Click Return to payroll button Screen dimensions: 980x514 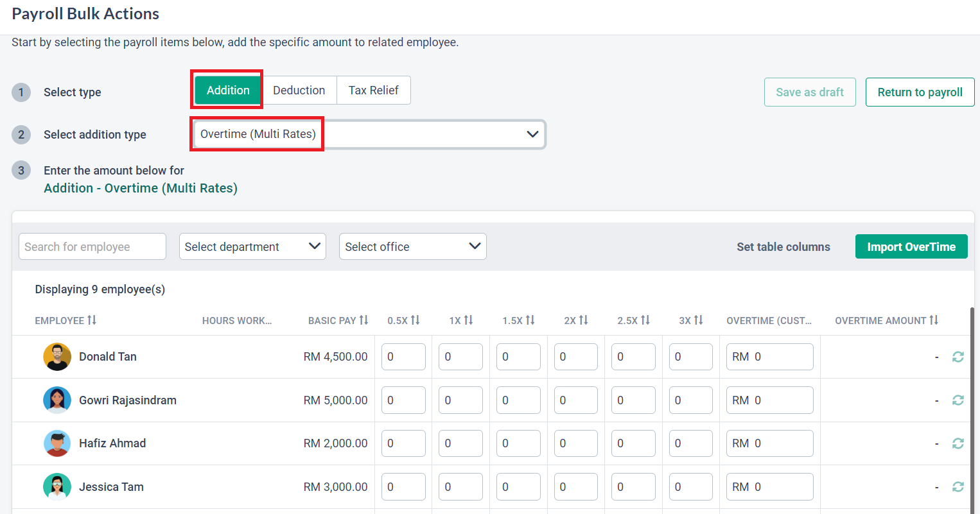[920, 92]
